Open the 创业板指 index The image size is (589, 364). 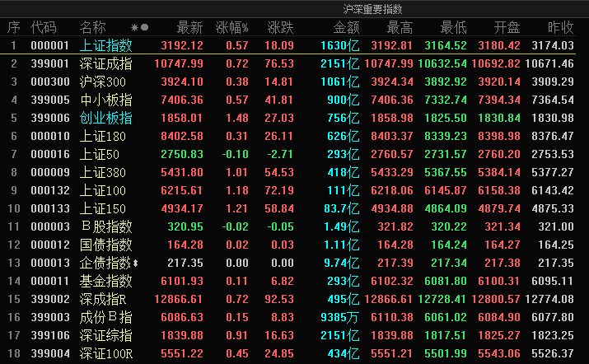106,118
